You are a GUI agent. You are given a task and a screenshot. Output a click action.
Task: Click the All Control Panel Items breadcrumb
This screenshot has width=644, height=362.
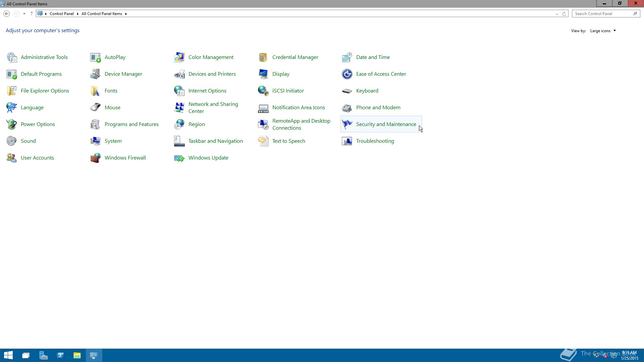(x=102, y=14)
